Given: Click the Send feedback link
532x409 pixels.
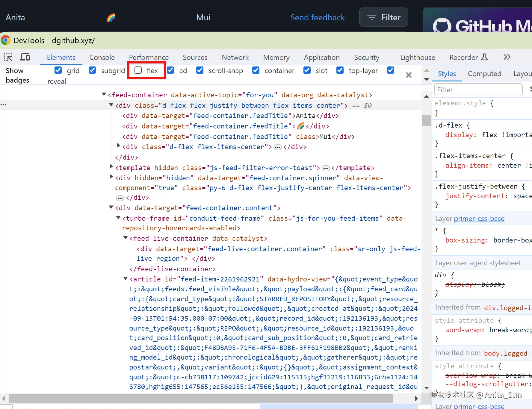Looking at the screenshot, I should click(318, 17).
